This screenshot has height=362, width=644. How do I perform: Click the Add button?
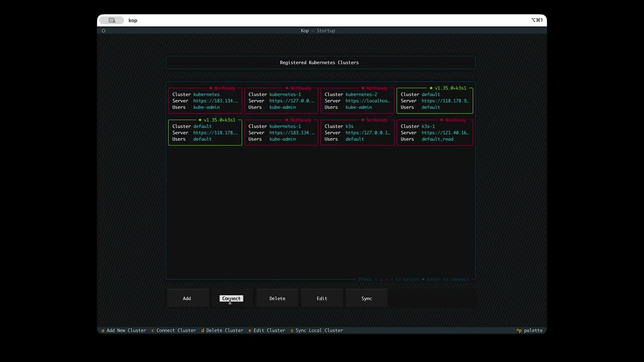click(x=187, y=299)
